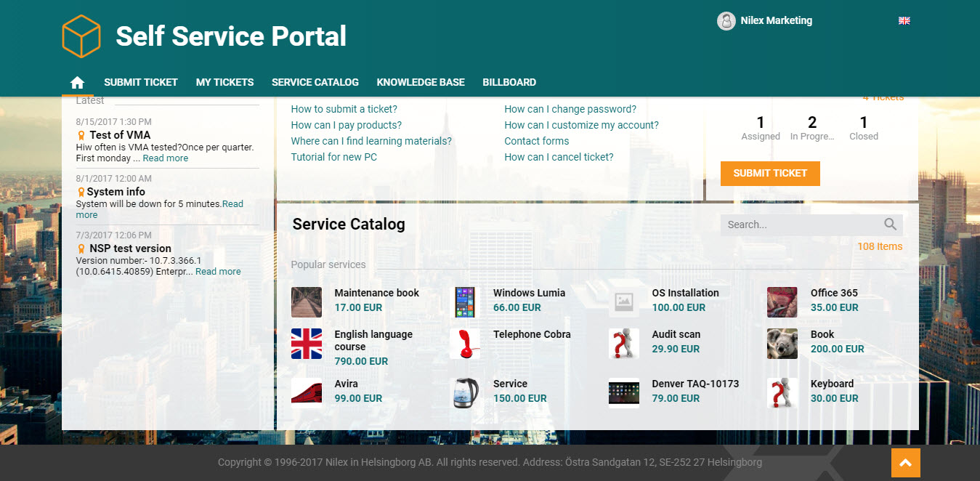The height and width of the screenshot is (481, 980).
Task: Open the Submit Ticket menu item
Action: click(x=141, y=82)
